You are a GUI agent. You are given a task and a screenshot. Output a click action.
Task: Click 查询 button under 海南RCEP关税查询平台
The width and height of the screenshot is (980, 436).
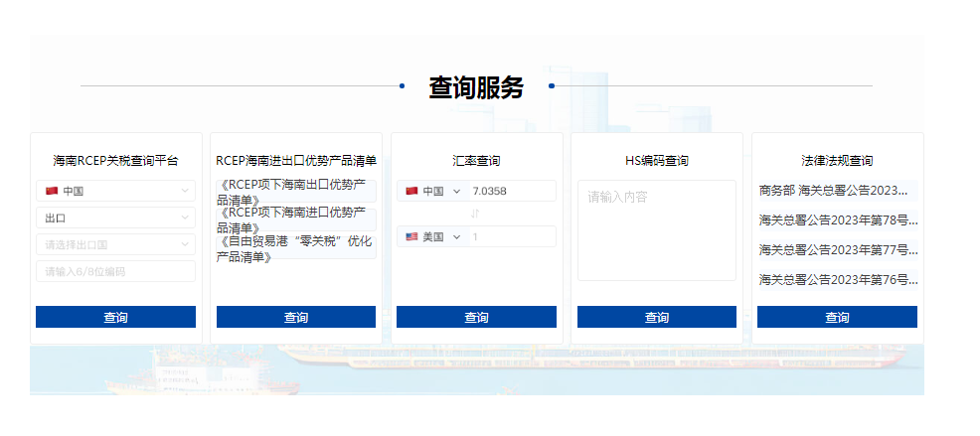[x=115, y=317]
